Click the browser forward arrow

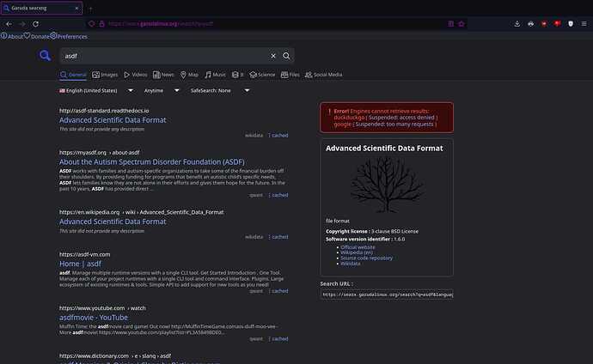[22, 24]
